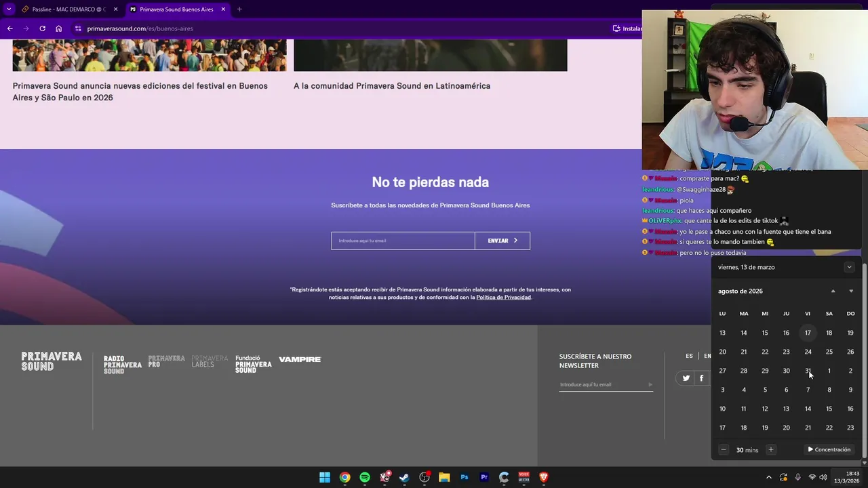This screenshot has width=868, height=488.
Task: Open Spotify from the taskbar
Action: pos(365,477)
